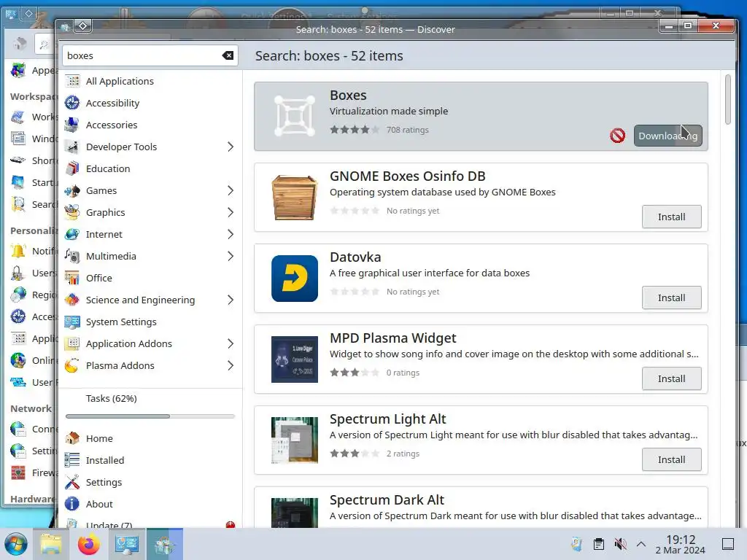
Task: Click the Boxes 4-star rating
Action: tap(355, 130)
